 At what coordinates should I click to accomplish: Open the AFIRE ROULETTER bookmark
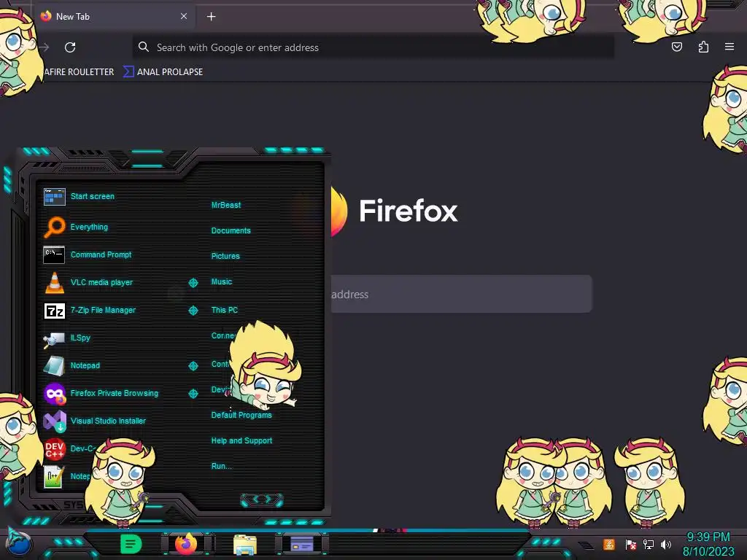pos(79,72)
